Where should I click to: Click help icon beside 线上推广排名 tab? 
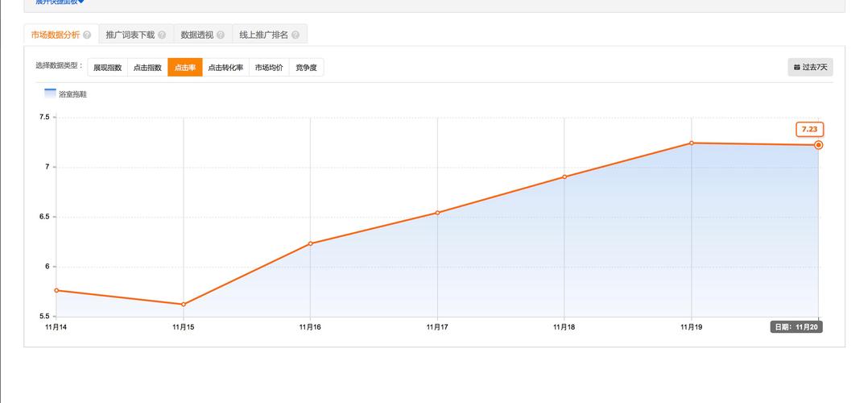296,35
